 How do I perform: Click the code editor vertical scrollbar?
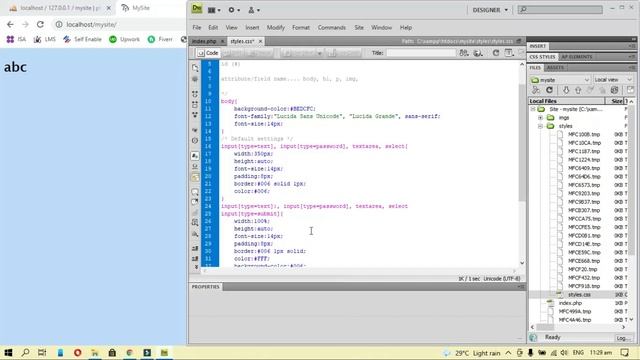[522, 142]
